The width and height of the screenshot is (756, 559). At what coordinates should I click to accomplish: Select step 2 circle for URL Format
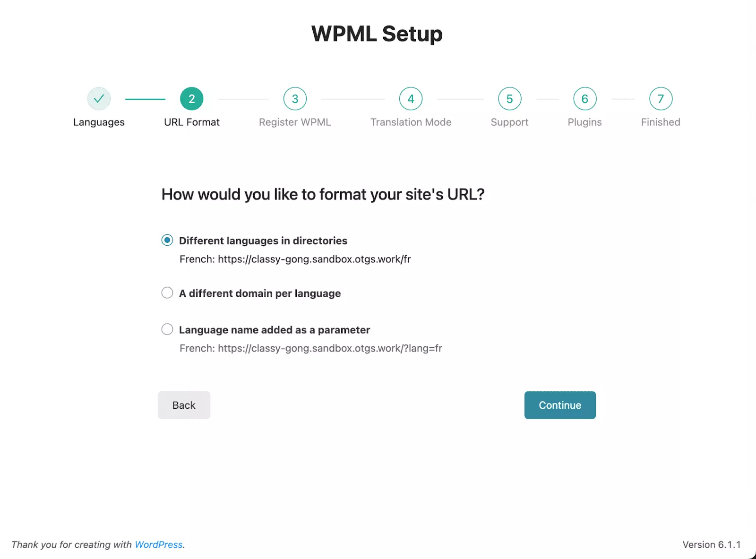[191, 99]
